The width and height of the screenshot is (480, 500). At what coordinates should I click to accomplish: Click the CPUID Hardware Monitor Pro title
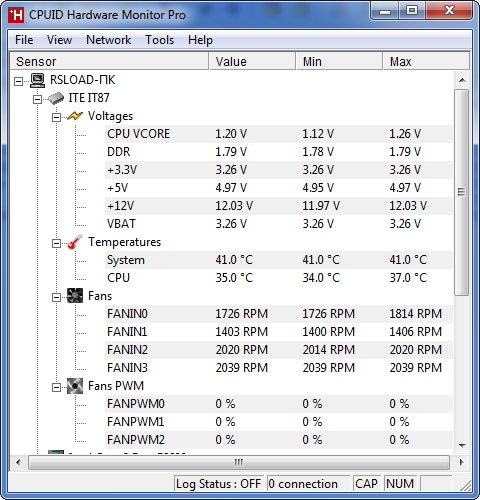coord(107,15)
